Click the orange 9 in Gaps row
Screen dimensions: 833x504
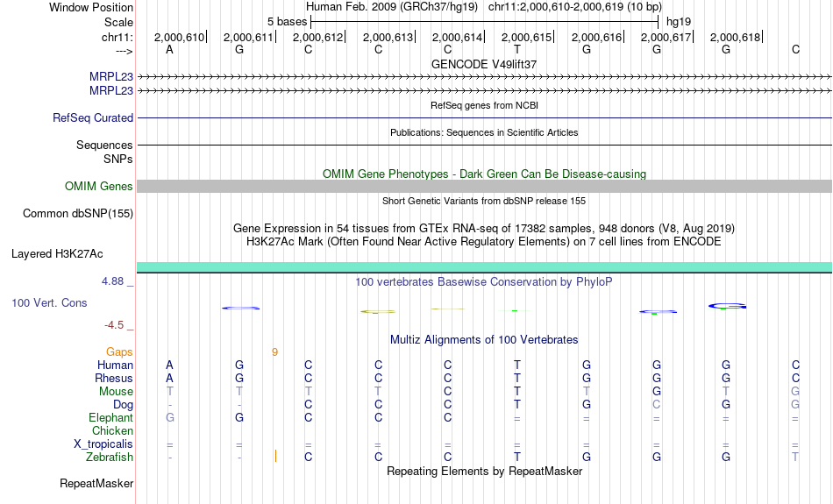[x=274, y=352]
